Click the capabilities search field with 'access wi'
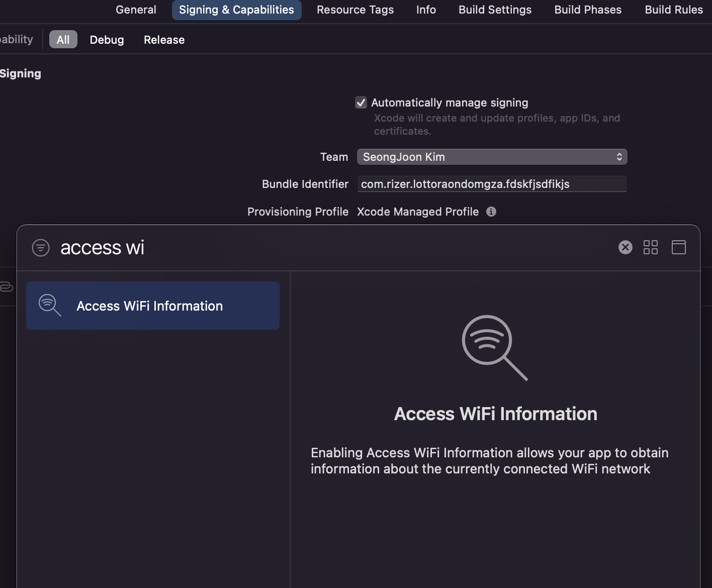This screenshot has width=712, height=588. [332, 247]
